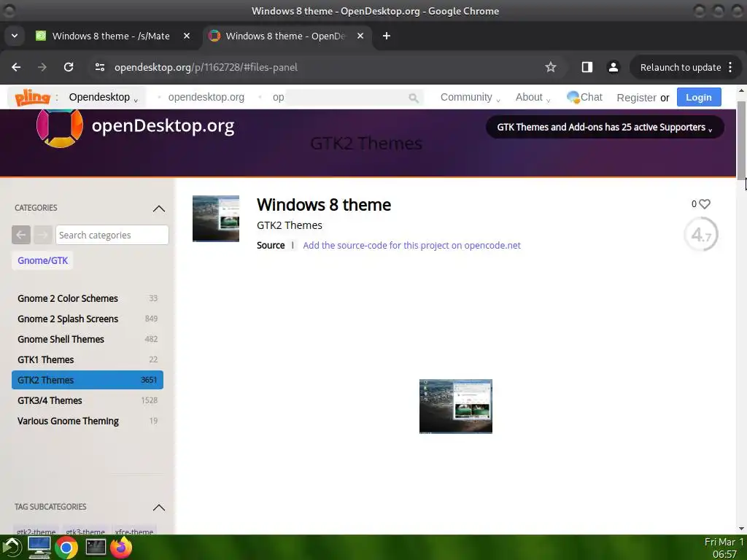Open a new browser tab
This screenshot has width=747, height=560.
pos(387,36)
